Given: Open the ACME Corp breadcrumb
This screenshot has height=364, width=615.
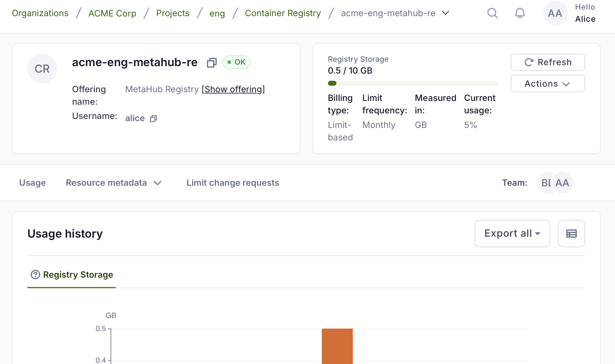Looking at the screenshot, I should (112, 13).
